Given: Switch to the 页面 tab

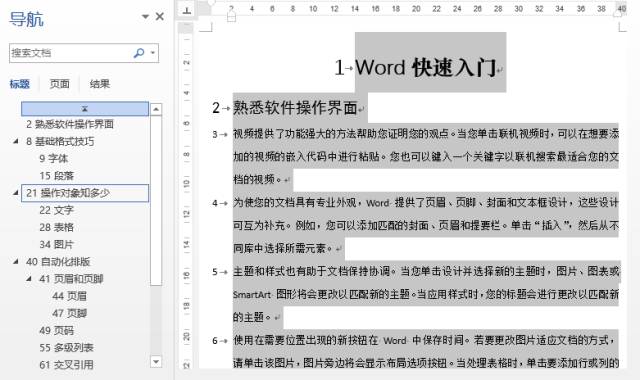Looking at the screenshot, I should coord(59,84).
